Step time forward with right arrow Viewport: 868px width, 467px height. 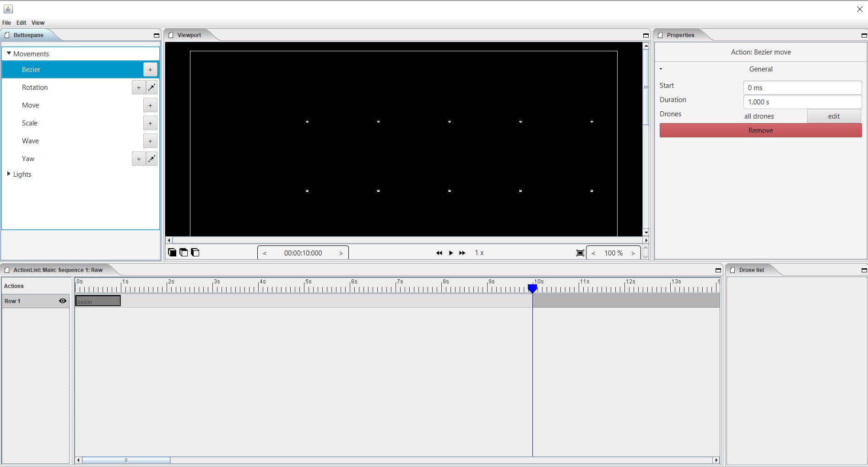pyautogui.click(x=341, y=253)
